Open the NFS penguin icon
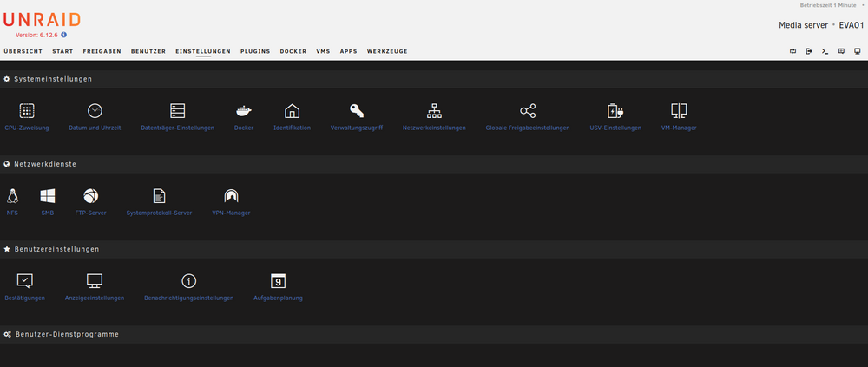This screenshot has height=367, width=868. coord(12,196)
